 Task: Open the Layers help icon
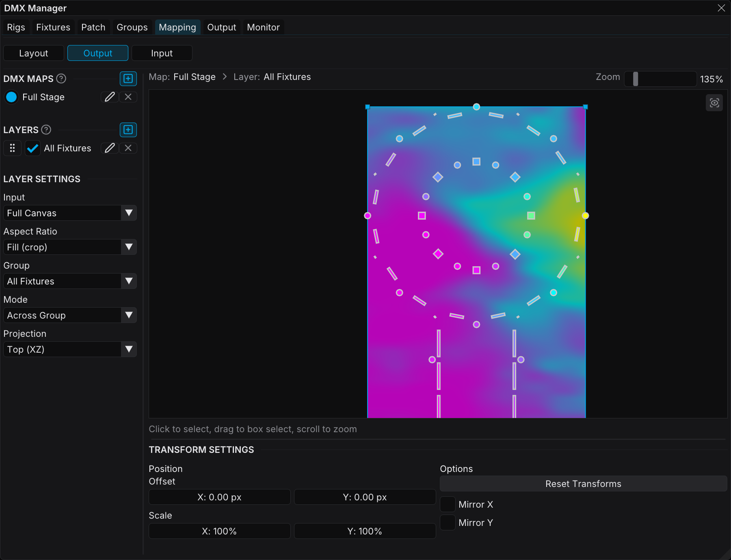[46, 130]
